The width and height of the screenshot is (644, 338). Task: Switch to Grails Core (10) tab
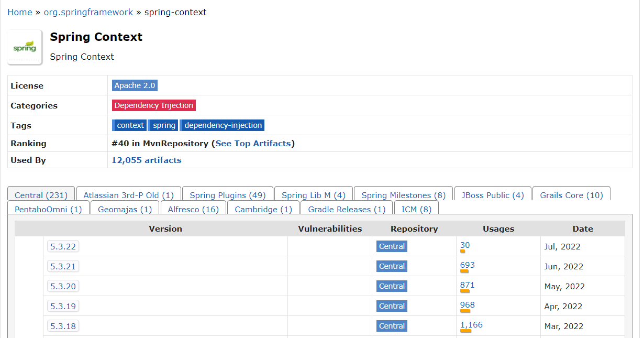(x=572, y=195)
